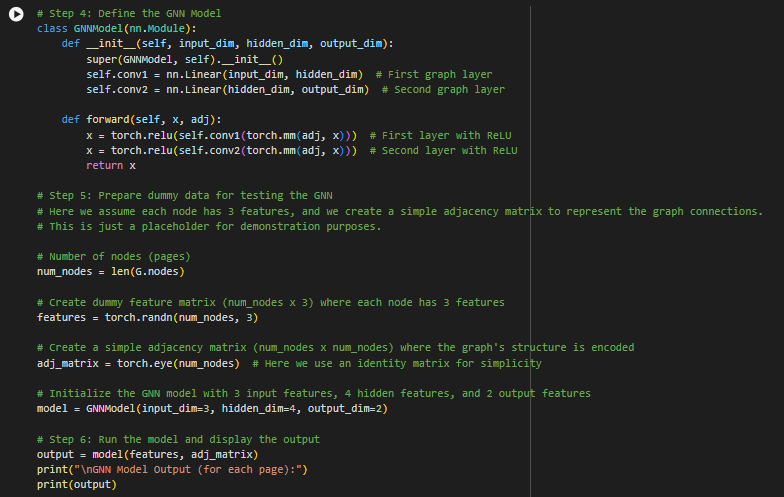Image resolution: width=784 pixels, height=497 pixels.
Task: Click the '# Second graph layer' comment
Action: click(444, 90)
